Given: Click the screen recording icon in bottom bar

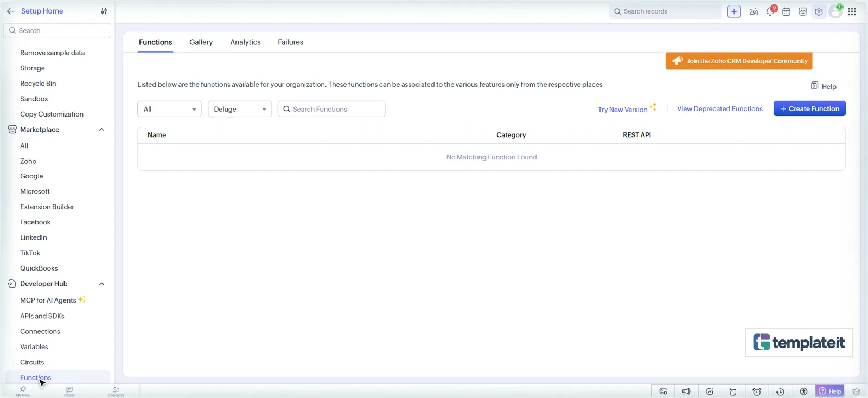Looking at the screenshot, I should (663, 391).
